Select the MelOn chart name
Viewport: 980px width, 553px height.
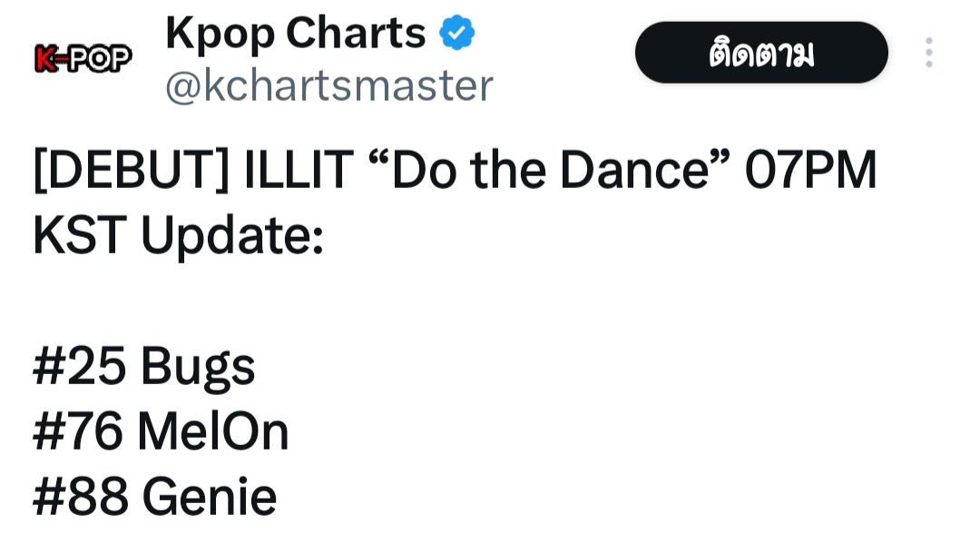(212, 431)
